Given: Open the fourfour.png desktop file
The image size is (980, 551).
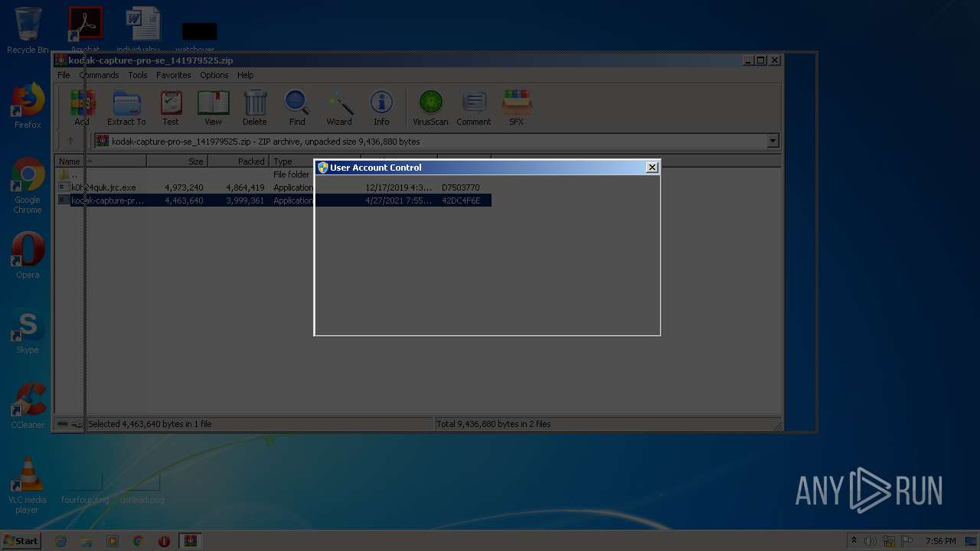Looking at the screenshot, I should coord(85,488).
